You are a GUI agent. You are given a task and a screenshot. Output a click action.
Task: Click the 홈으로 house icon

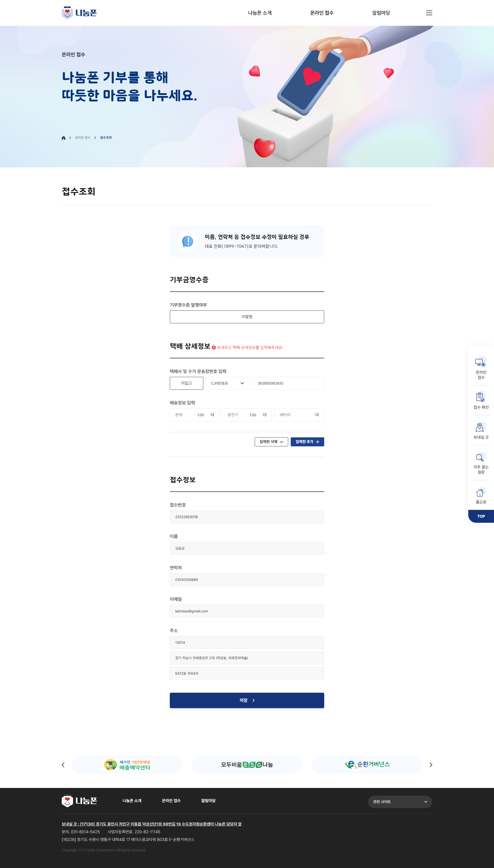[480, 492]
